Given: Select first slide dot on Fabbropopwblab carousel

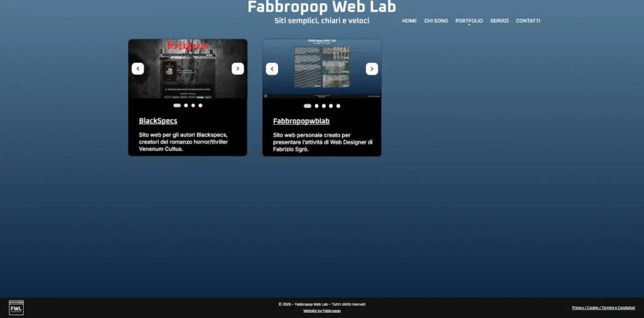Looking at the screenshot, I should 307,106.
